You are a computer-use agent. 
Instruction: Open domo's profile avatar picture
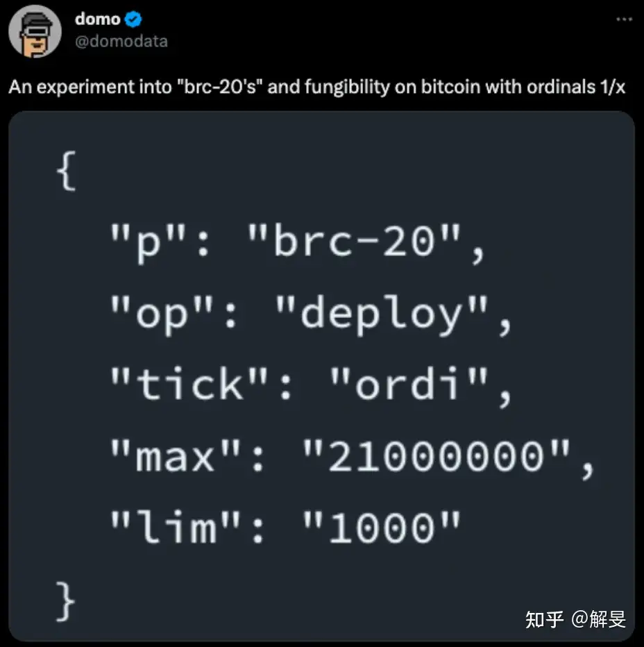pos(35,31)
